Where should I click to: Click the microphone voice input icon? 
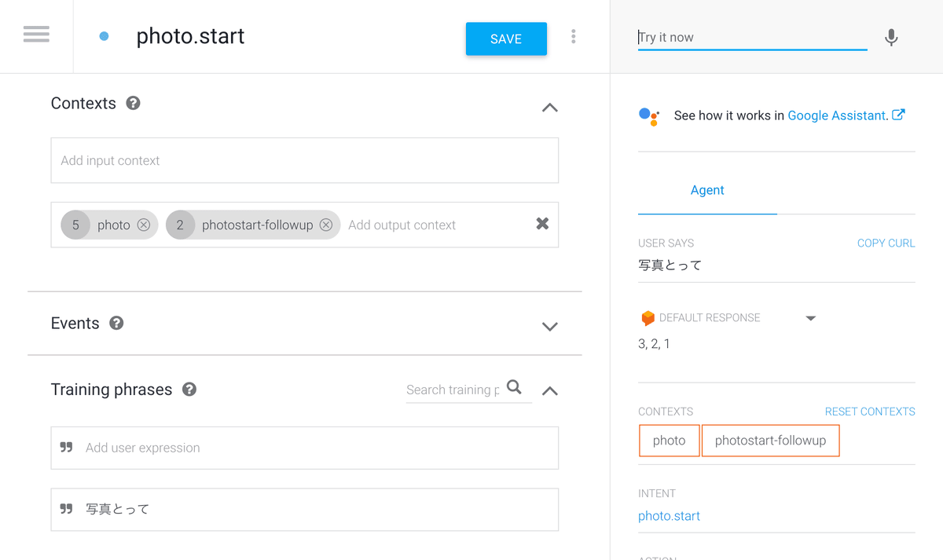(890, 38)
